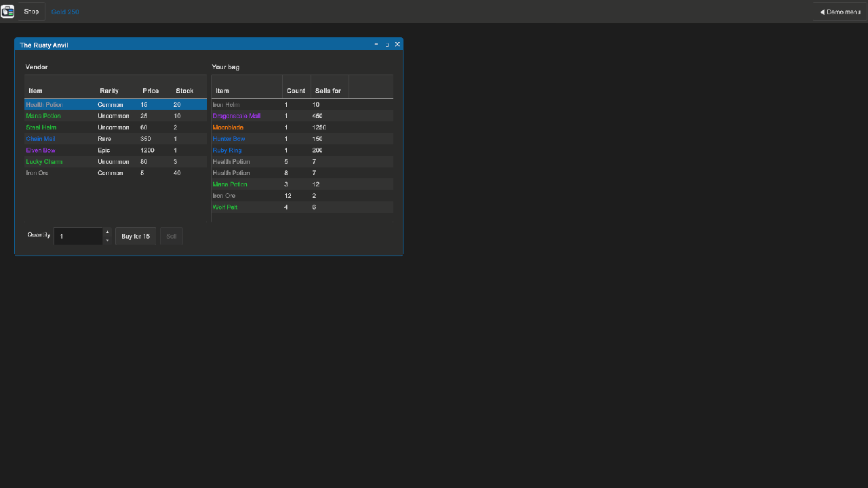The width and height of the screenshot is (868, 488).
Task: Select the Lucky Charm vendor row
Action: pyautogui.click(x=115, y=162)
